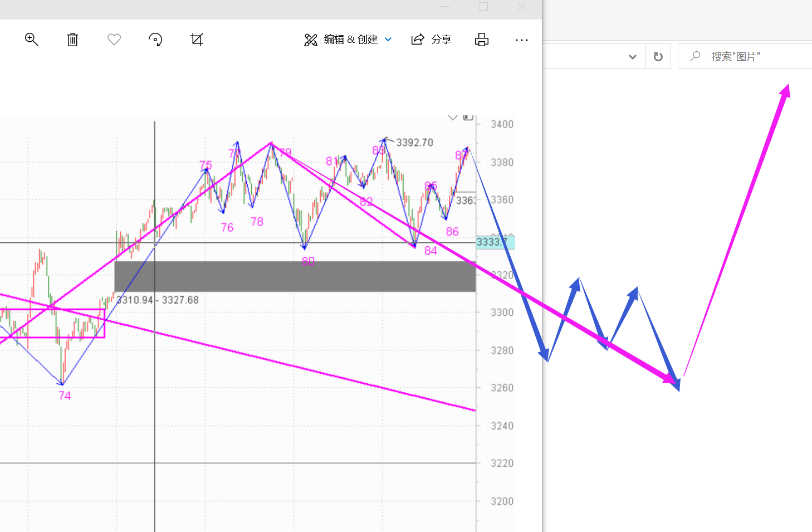Refresh the Explorer folder view

[x=658, y=57]
